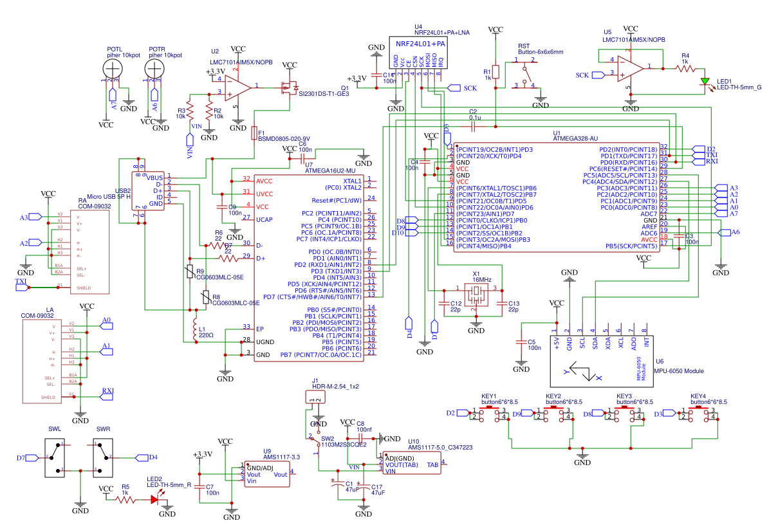Select the U10 AMS1117-5.0 regulator box

[x=411, y=463]
